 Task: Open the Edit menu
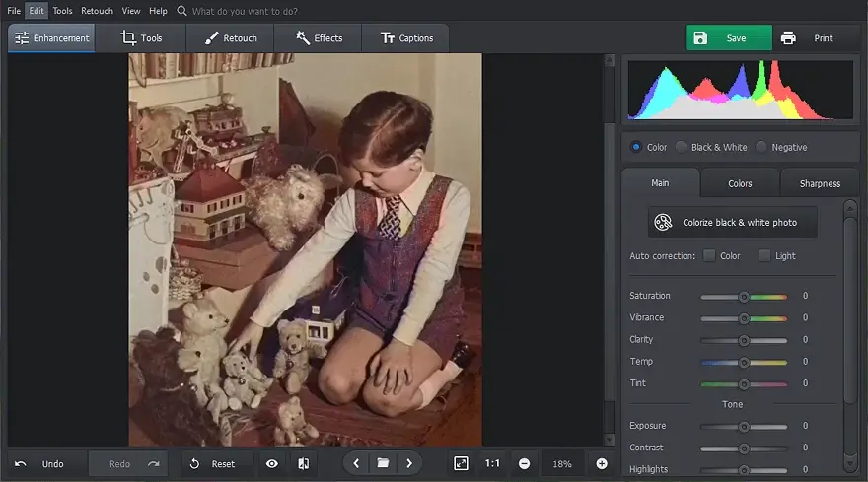tap(36, 11)
